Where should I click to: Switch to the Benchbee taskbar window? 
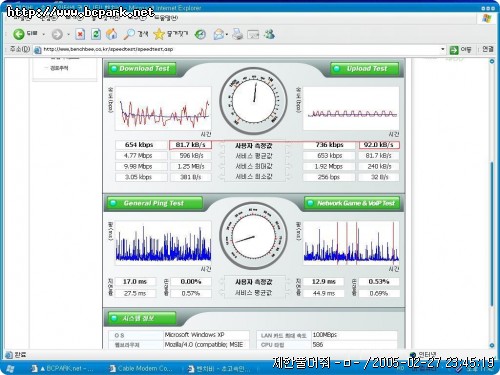click(x=219, y=369)
